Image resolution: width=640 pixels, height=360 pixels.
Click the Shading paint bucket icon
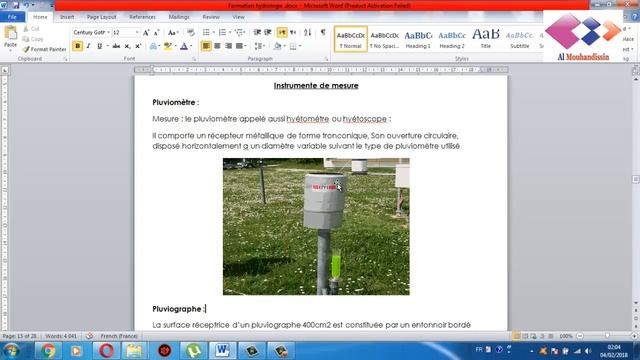coord(278,46)
